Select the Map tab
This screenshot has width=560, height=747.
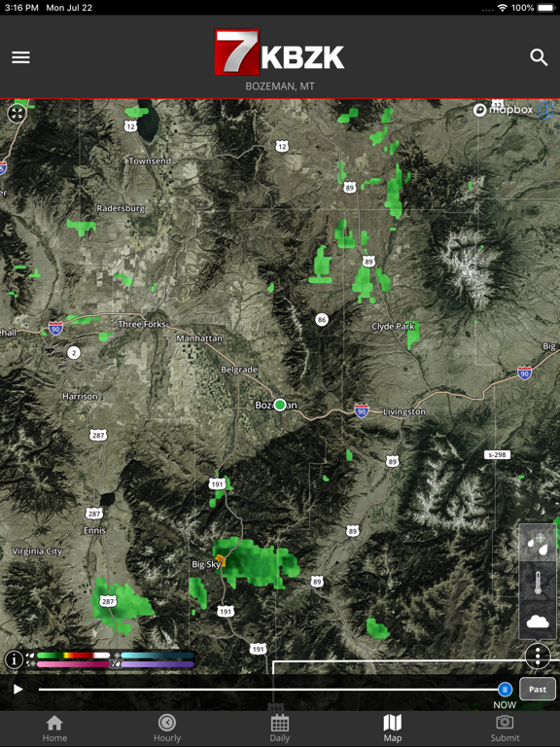[393, 729]
